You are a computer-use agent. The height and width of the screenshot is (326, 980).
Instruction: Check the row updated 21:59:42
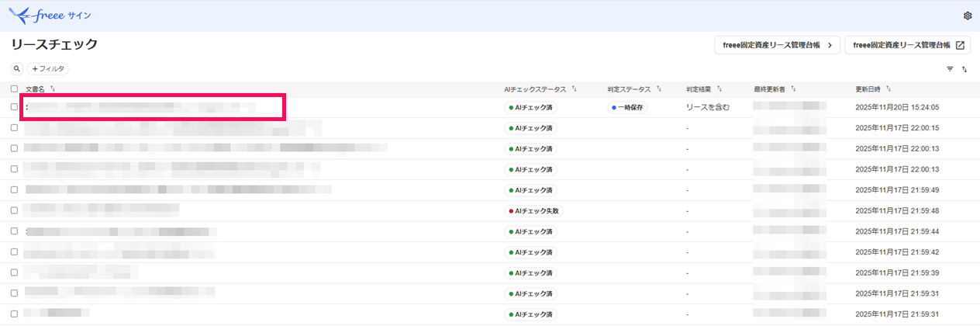[x=14, y=251]
